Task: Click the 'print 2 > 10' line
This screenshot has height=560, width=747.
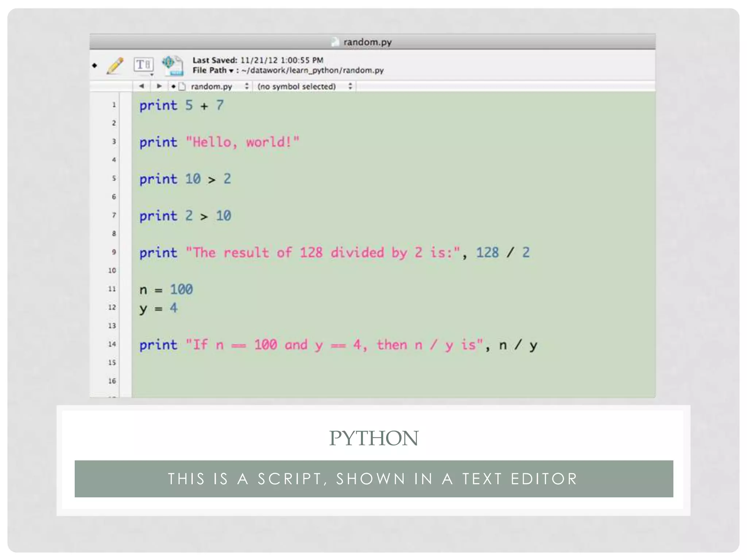Action: point(185,216)
